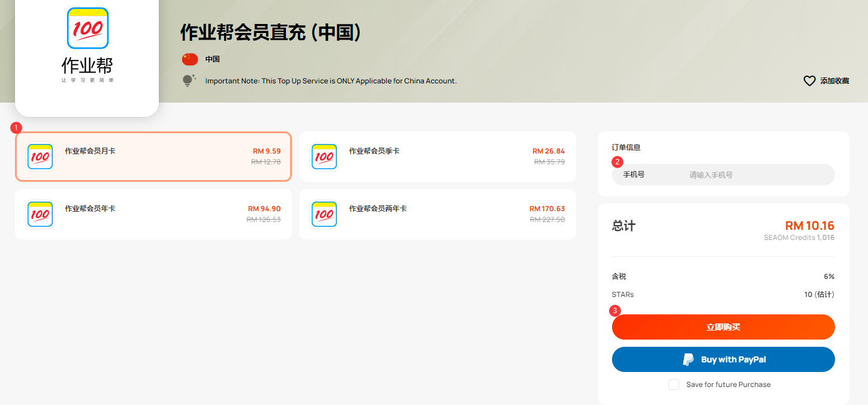868x405 pixels.
Task: Click the heart favorite icon
Action: [810, 80]
